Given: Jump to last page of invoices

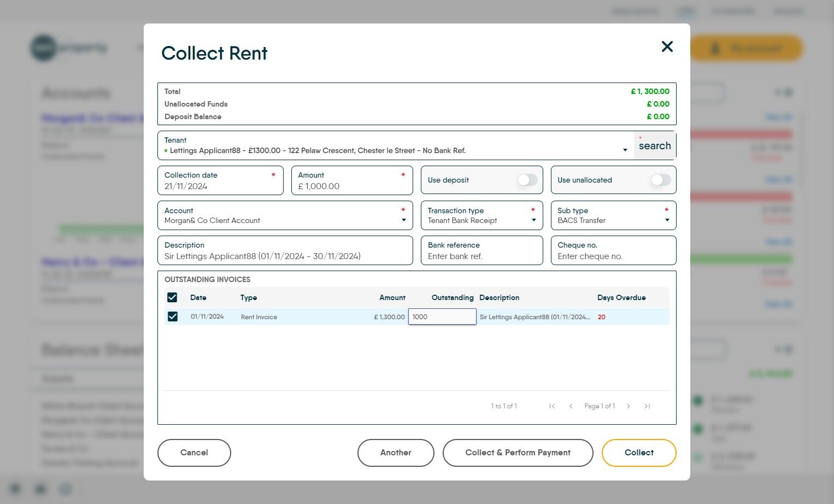Looking at the screenshot, I should [647, 406].
